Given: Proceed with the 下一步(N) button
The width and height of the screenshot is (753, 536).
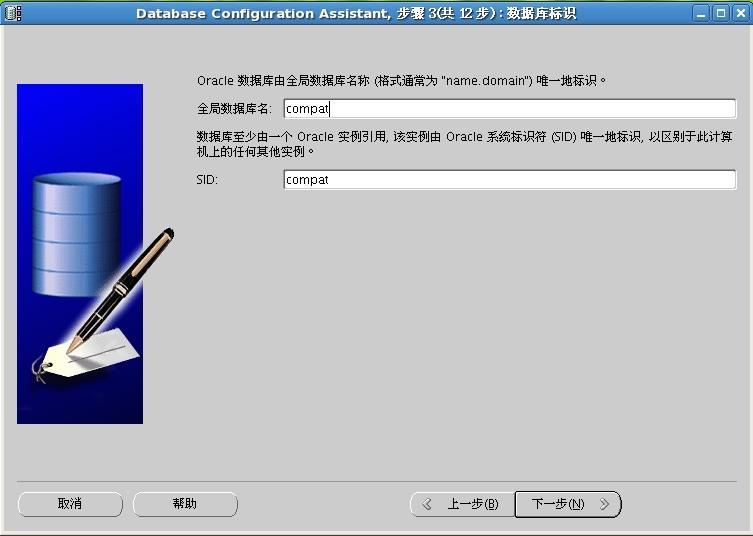Looking at the screenshot, I should [x=568, y=504].
